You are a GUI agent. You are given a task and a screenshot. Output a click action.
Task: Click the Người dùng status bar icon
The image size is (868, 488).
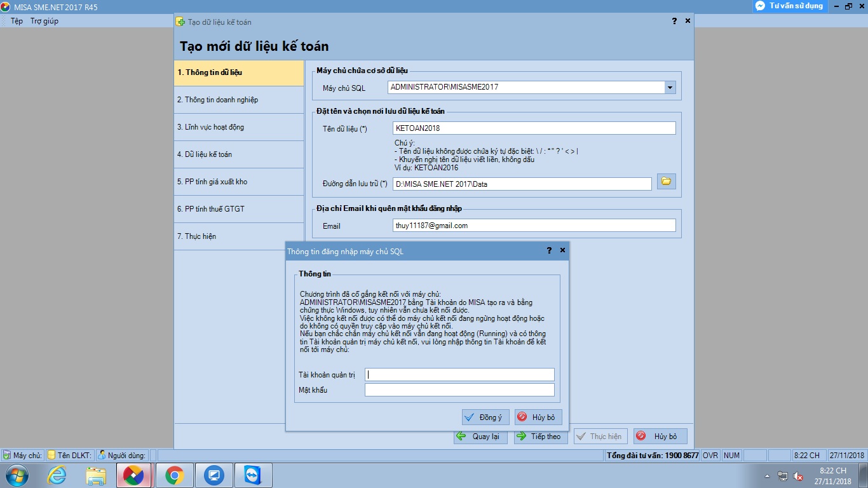pyautogui.click(x=102, y=455)
